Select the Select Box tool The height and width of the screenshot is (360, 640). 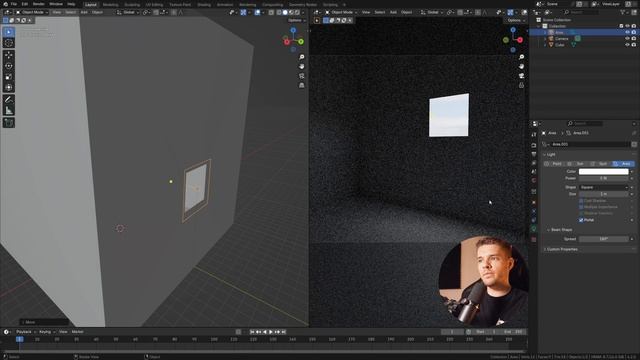coord(9,32)
